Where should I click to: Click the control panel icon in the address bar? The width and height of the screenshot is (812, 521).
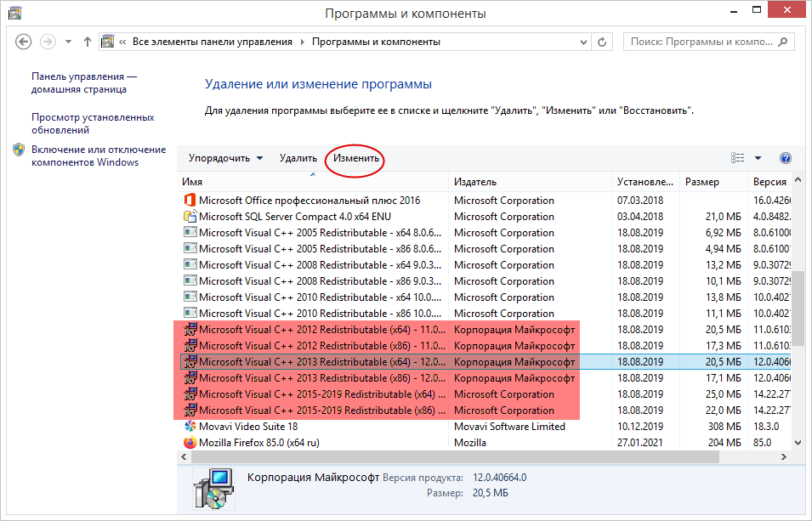point(107,42)
